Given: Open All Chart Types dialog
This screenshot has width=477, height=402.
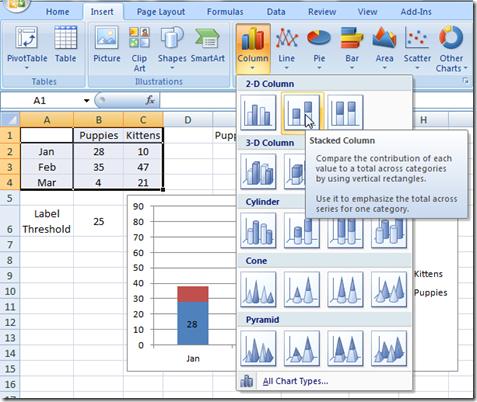Looking at the screenshot, I should 295,381.
